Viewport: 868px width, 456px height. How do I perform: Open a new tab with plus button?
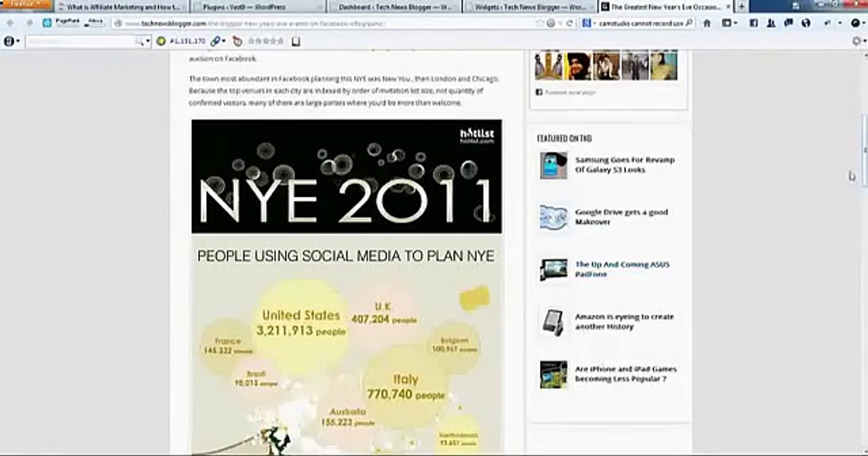741,6
